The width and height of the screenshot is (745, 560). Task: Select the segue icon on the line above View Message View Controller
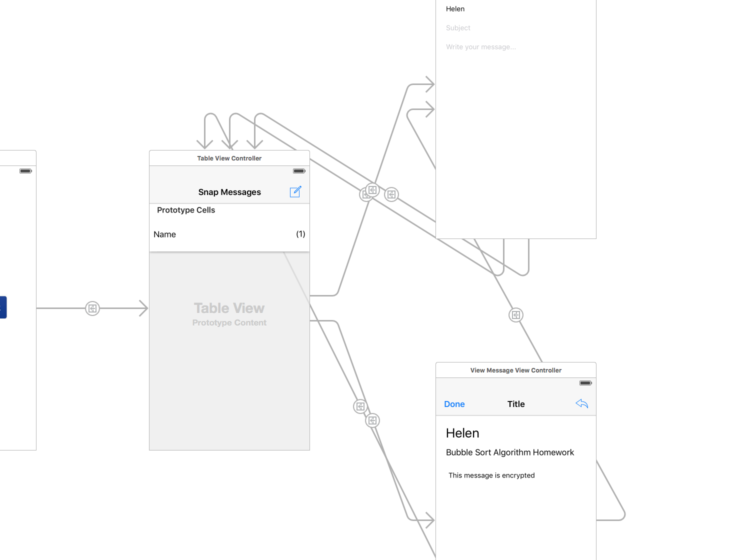516,315
